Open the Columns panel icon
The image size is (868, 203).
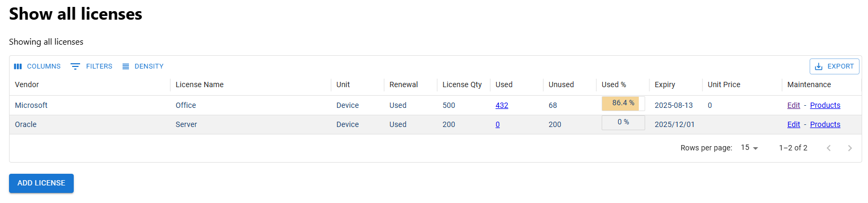[18, 66]
